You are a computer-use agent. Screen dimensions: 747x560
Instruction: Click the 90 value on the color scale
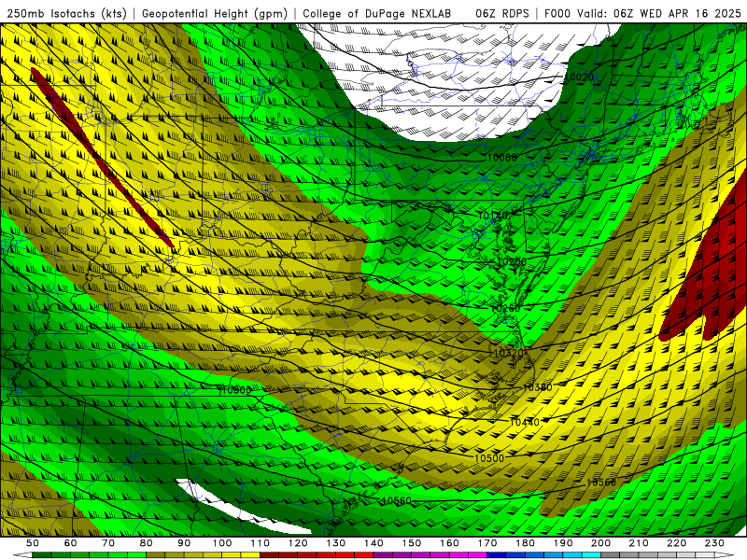pos(184,543)
